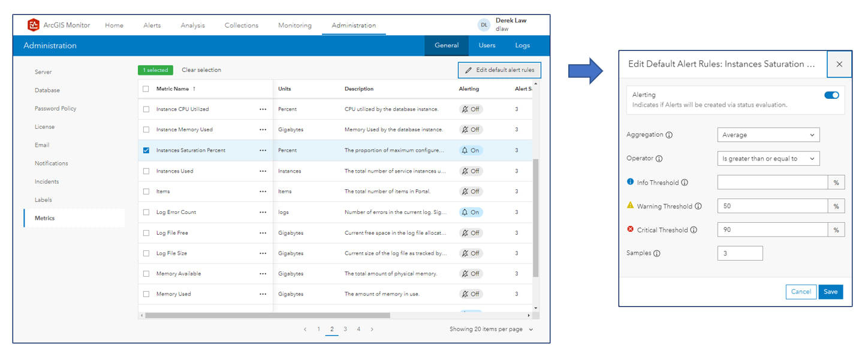Open the Alerts tab
868x360 pixels.
(152, 26)
